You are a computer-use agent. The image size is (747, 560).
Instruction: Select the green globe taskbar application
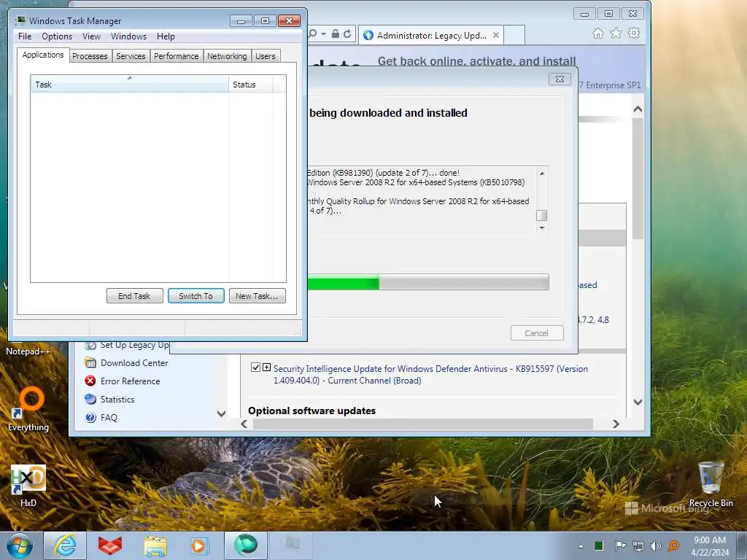245,545
